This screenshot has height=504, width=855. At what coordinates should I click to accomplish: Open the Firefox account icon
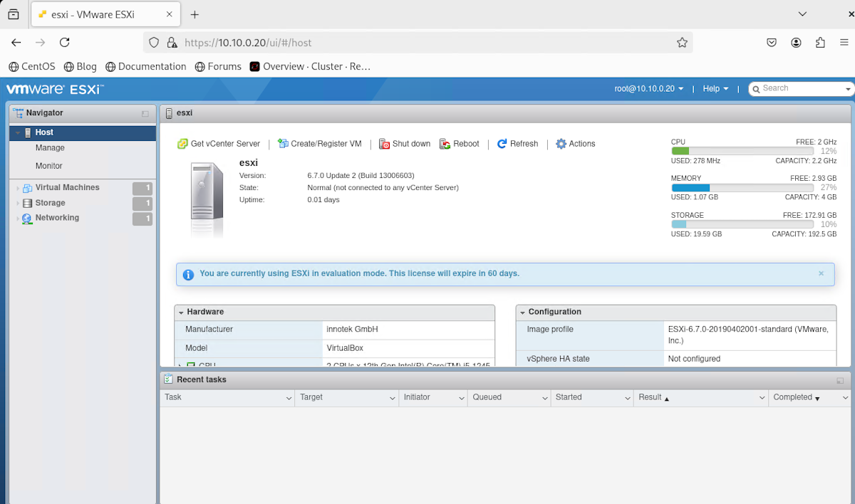pyautogui.click(x=796, y=43)
